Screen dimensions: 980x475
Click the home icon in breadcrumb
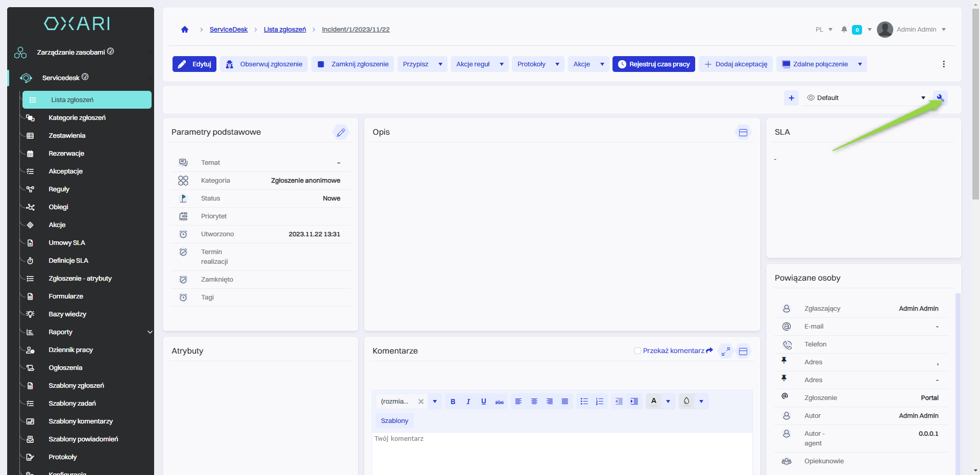pyautogui.click(x=185, y=30)
